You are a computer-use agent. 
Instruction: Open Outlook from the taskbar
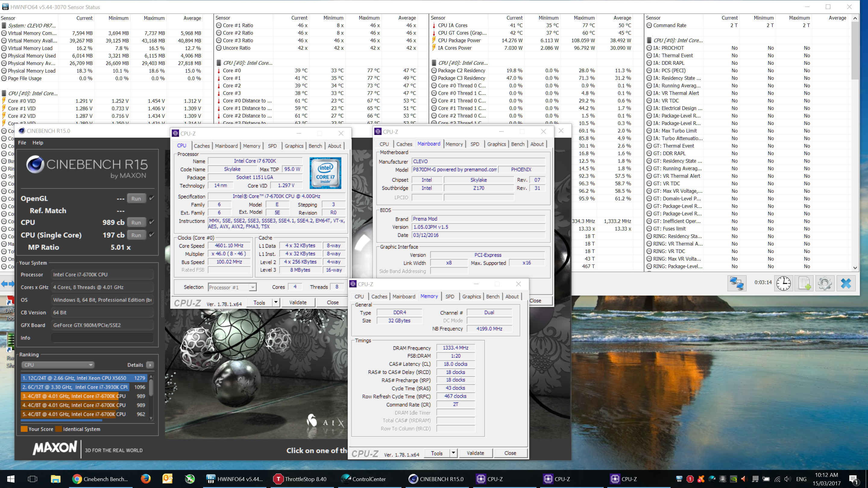[x=168, y=479]
